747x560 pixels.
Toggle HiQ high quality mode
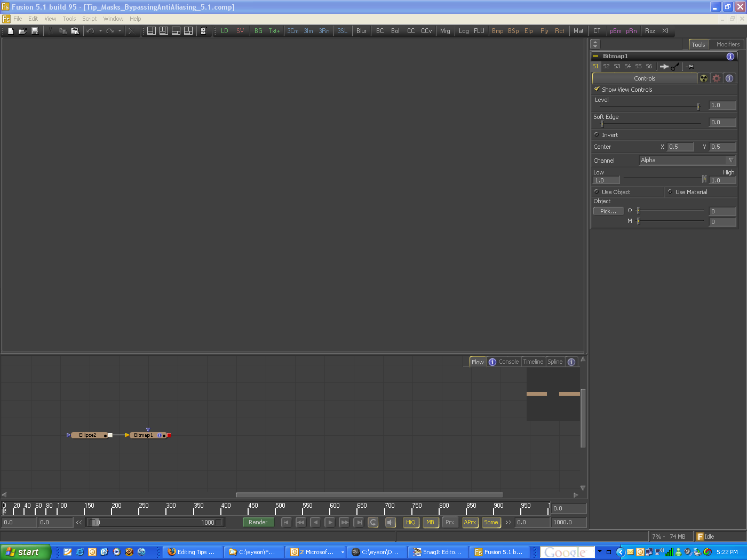pos(411,523)
